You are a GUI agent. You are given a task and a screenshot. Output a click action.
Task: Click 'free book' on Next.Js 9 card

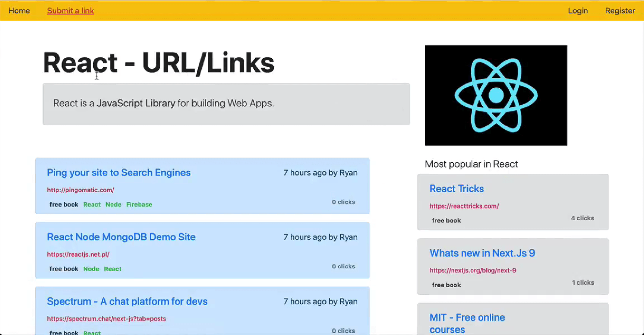(x=446, y=285)
